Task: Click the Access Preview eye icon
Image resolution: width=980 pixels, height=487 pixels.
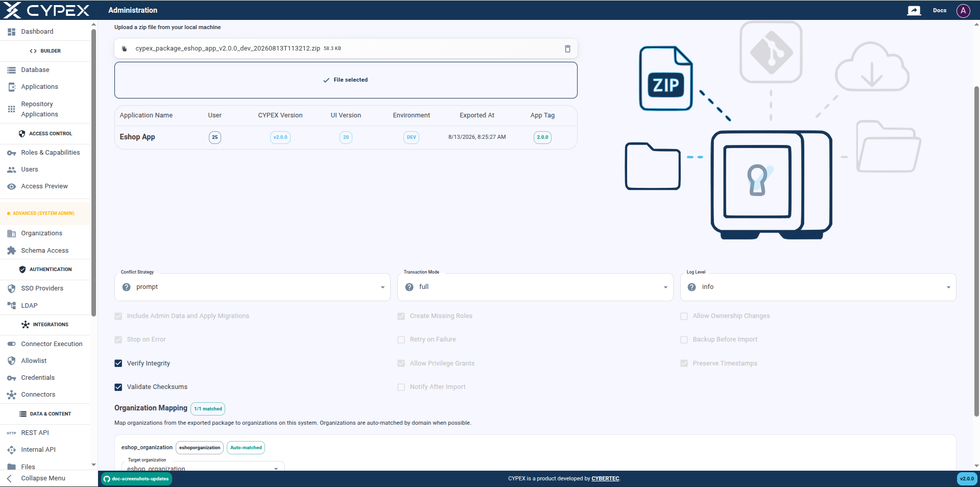Action: (11, 186)
